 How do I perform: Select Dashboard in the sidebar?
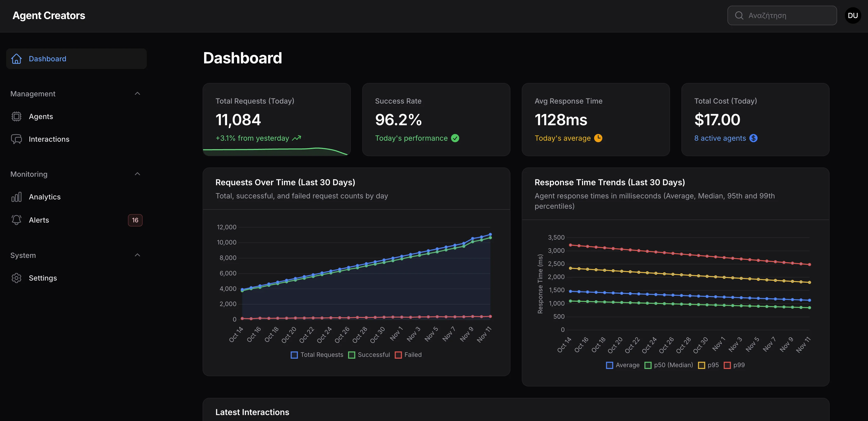tap(48, 59)
